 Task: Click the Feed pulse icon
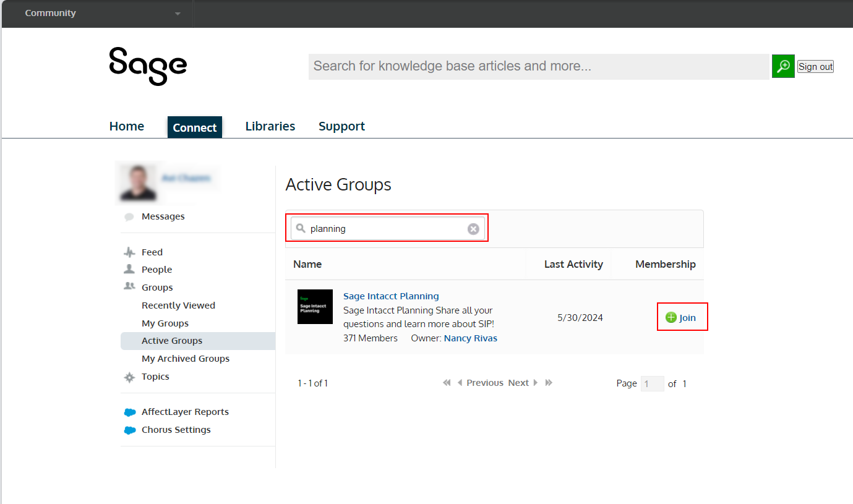[x=129, y=252]
